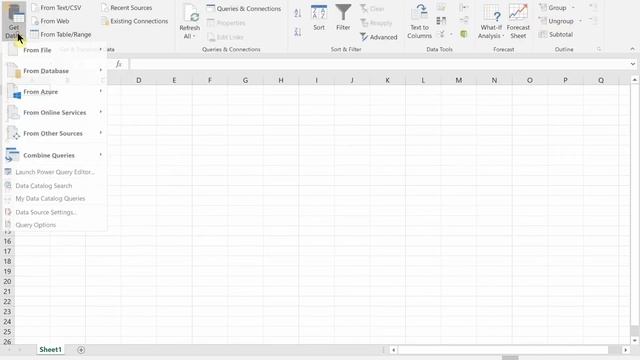Expand the From Database submenu

[55, 71]
